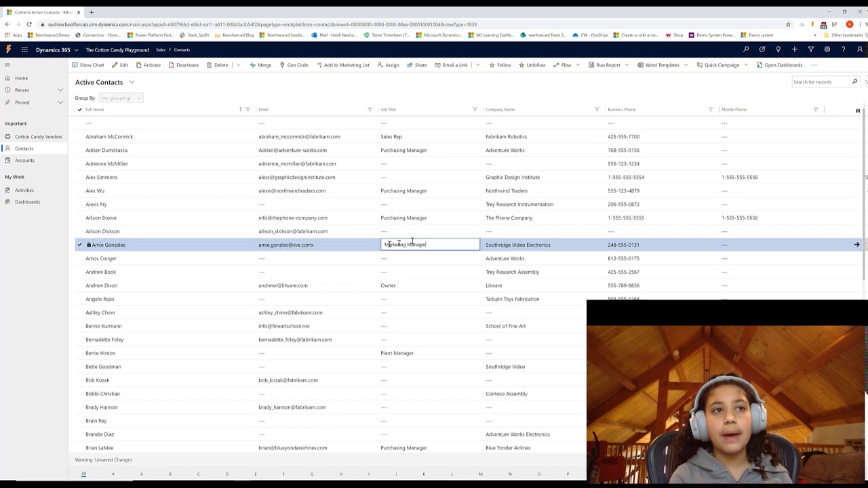Open the assistant lightbulb icon
This screenshot has height=488, width=868.
tap(778, 49)
